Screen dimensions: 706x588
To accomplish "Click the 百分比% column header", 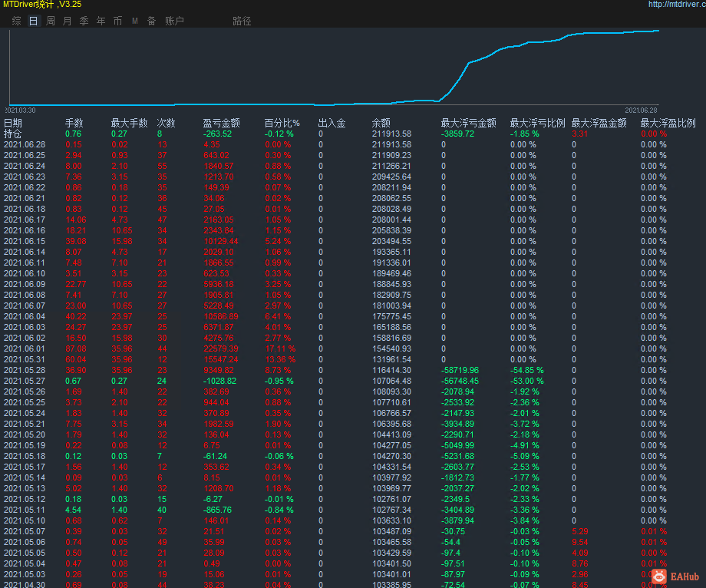I will (282, 123).
